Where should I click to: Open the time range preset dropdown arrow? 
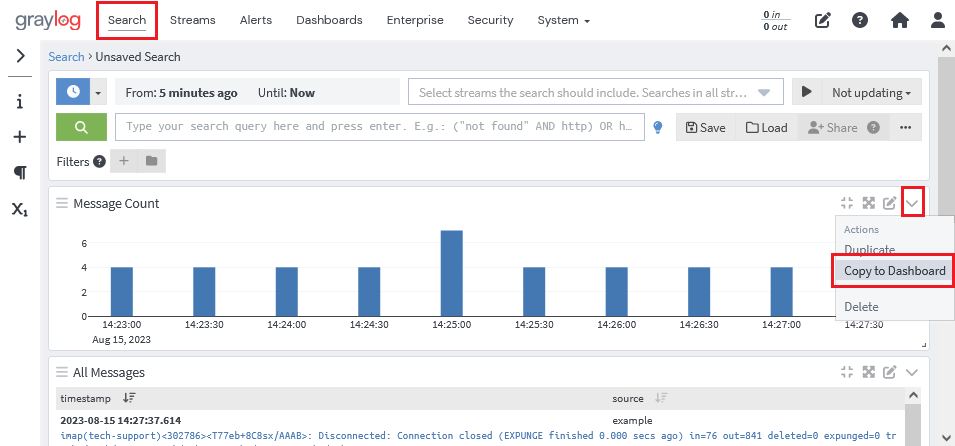pos(99,91)
